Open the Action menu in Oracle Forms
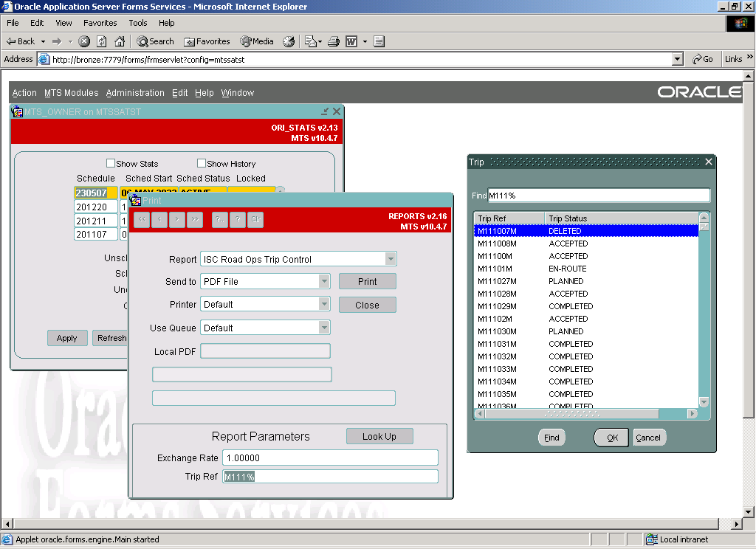This screenshot has width=756, height=549. [24, 92]
